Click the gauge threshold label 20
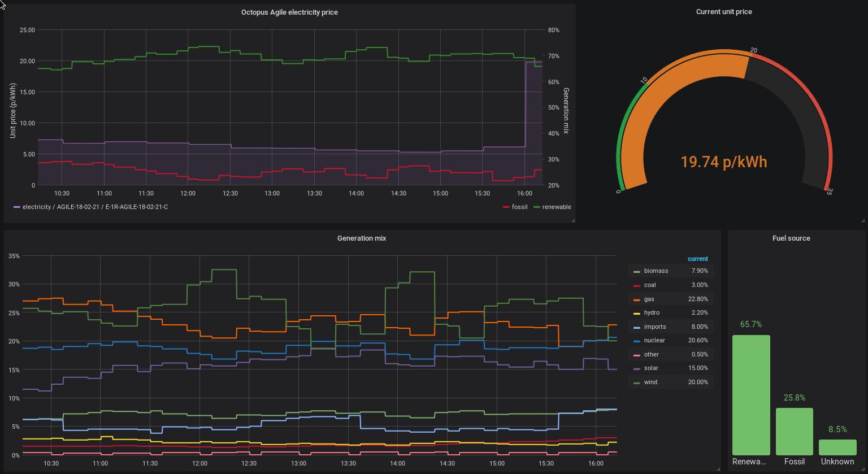868x474 pixels. coord(753,50)
